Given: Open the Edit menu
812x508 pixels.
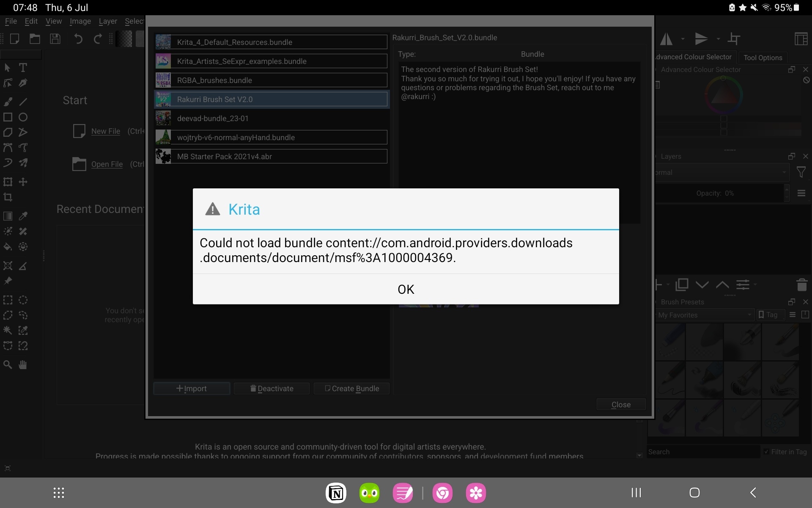Looking at the screenshot, I should tap(31, 21).
